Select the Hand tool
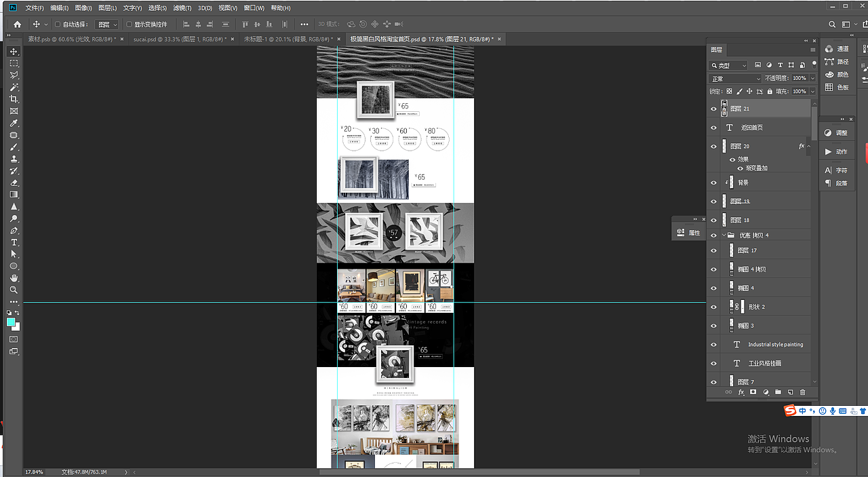 14,278
